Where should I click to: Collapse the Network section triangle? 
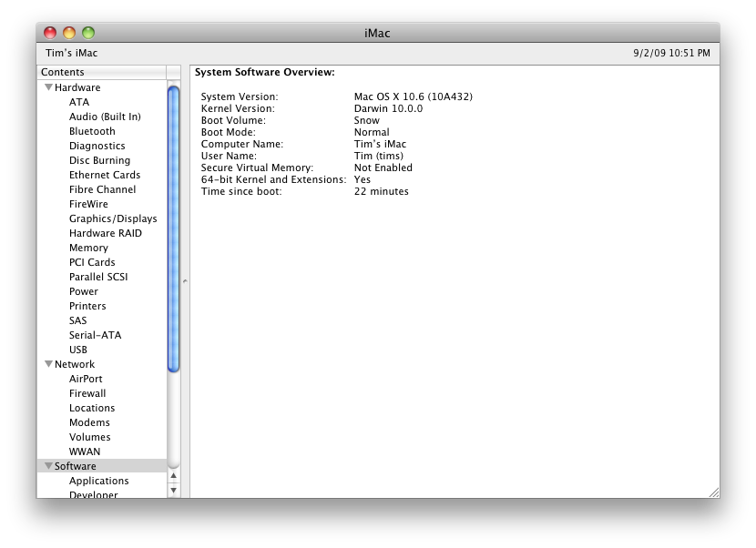pos(48,364)
